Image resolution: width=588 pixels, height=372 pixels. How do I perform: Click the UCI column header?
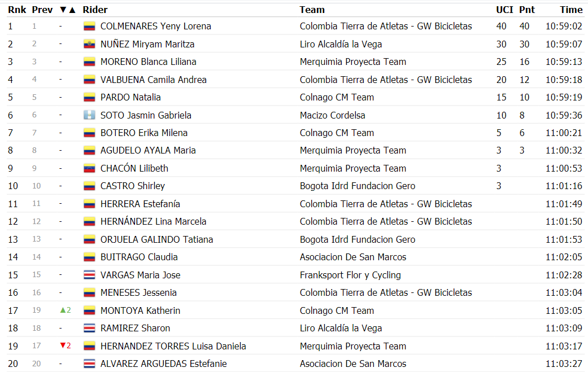point(504,10)
